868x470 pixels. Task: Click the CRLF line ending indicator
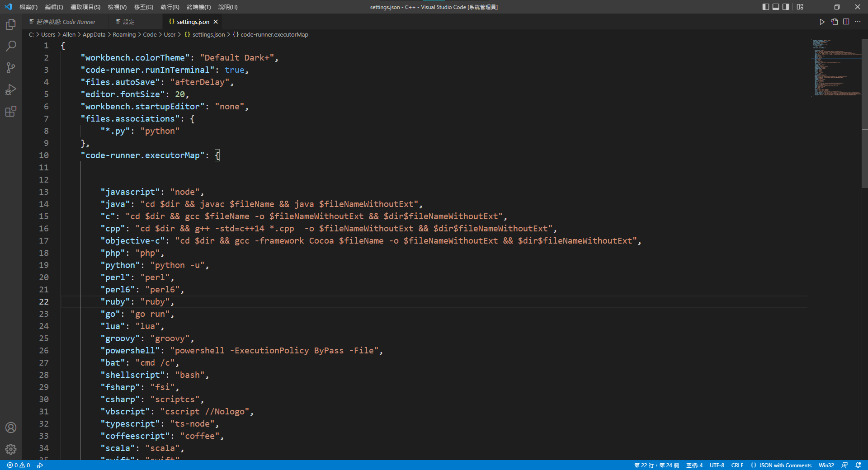[737, 465]
